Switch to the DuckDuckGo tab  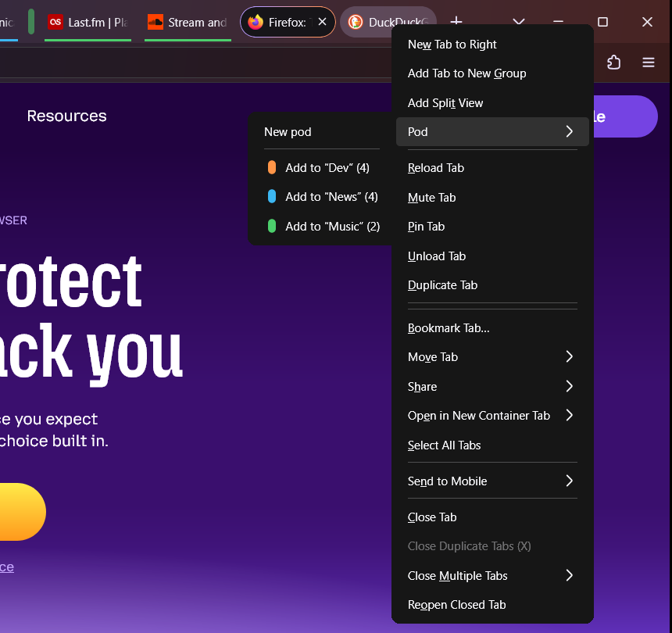(388, 23)
